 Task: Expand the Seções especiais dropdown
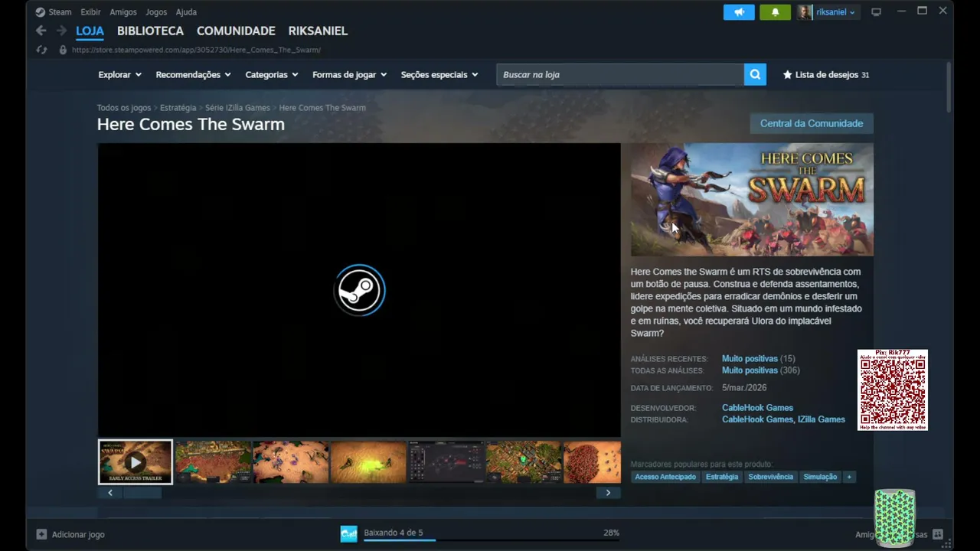439,74
